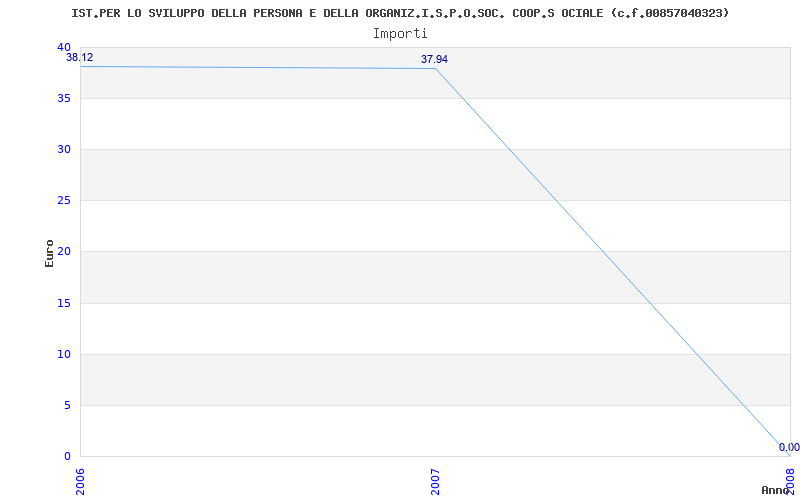Click the 2006 x-axis label
Screen dimensions: 800x500
coord(80,482)
